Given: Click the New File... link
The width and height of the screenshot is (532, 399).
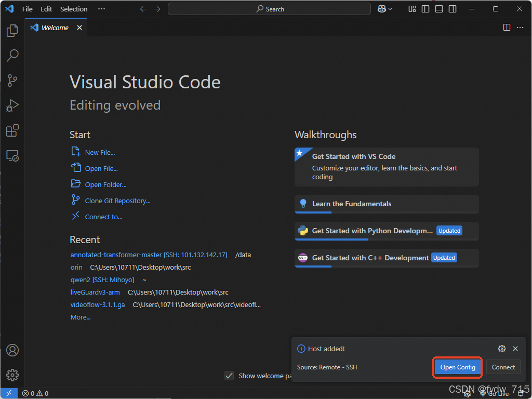Looking at the screenshot, I should coord(100,153).
